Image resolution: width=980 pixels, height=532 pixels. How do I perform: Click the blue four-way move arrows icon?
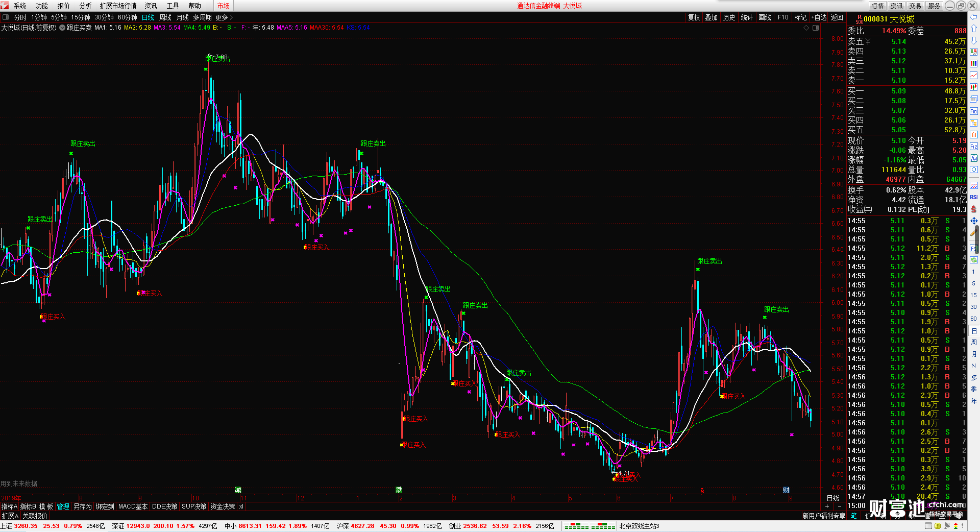[x=974, y=221]
